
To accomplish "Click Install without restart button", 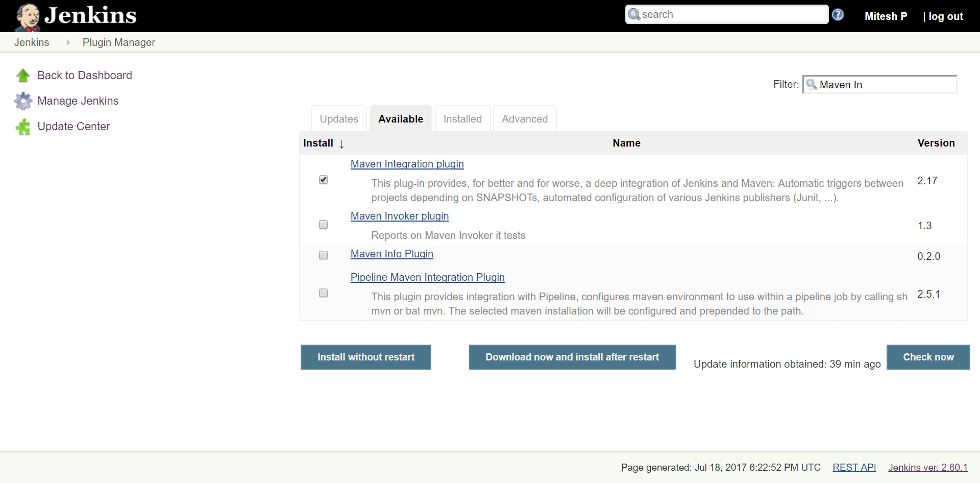I will [366, 357].
